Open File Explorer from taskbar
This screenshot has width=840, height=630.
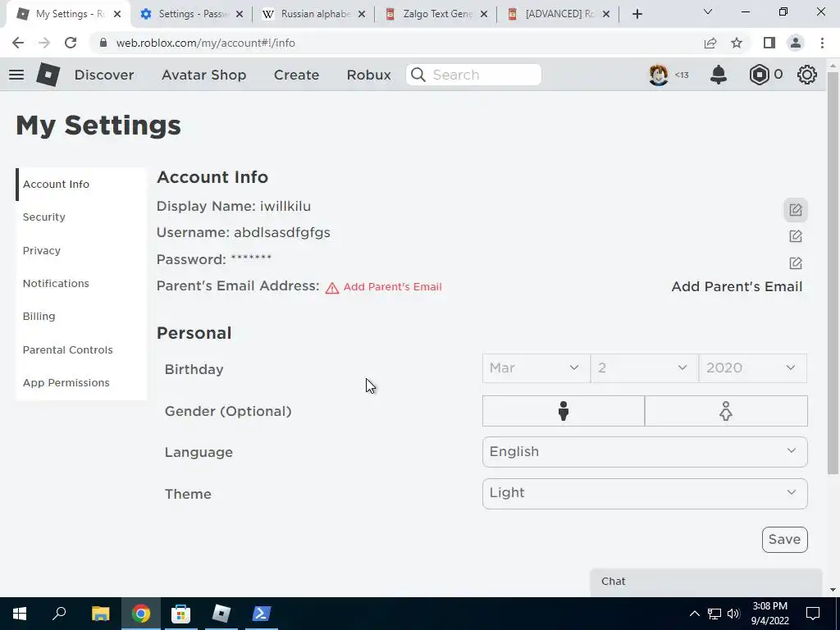pyautogui.click(x=100, y=614)
